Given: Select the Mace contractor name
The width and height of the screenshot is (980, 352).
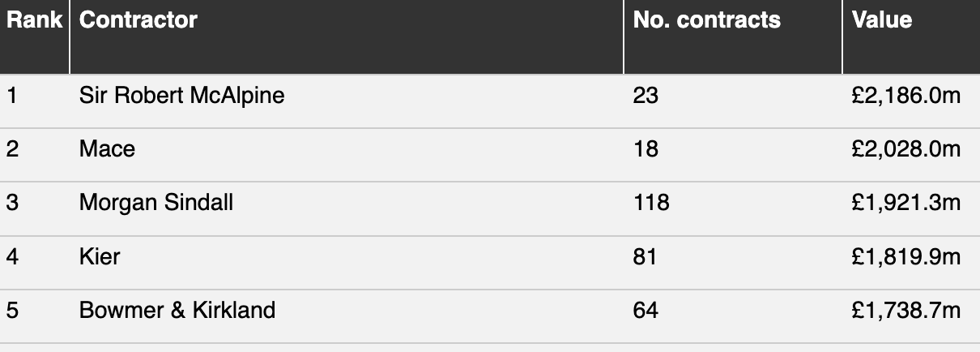Looking at the screenshot, I should click(x=107, y=149).
